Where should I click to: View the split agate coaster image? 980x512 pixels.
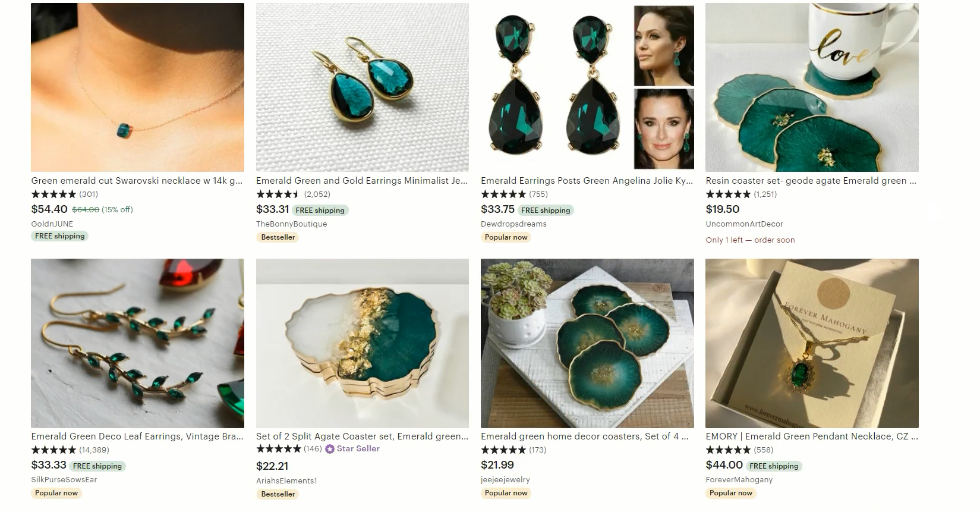click(362, 343)
